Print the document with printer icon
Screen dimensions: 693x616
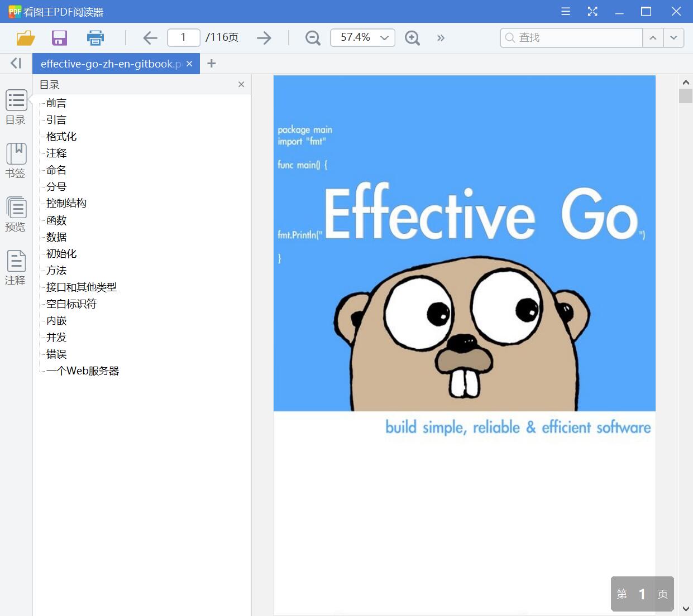click(95, 38)
